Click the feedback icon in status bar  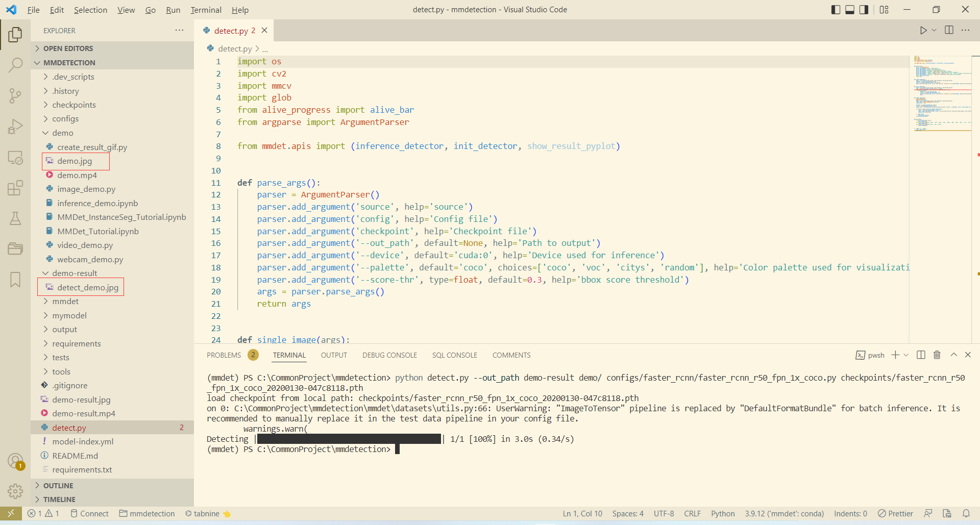928,513
